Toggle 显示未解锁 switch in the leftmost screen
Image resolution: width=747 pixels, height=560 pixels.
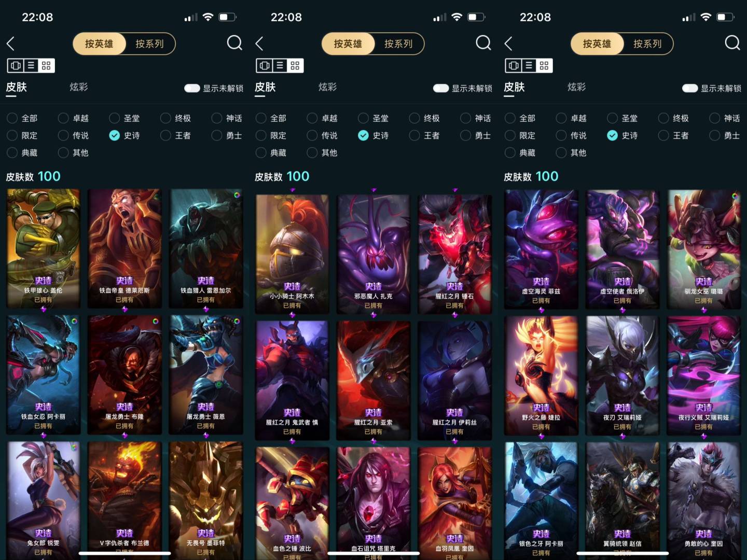click(192, 88)
